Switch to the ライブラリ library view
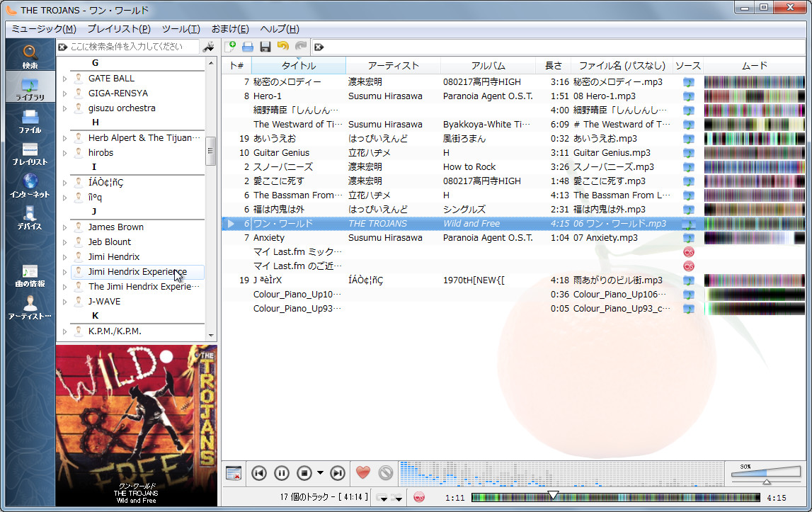 tap(30, 87)
